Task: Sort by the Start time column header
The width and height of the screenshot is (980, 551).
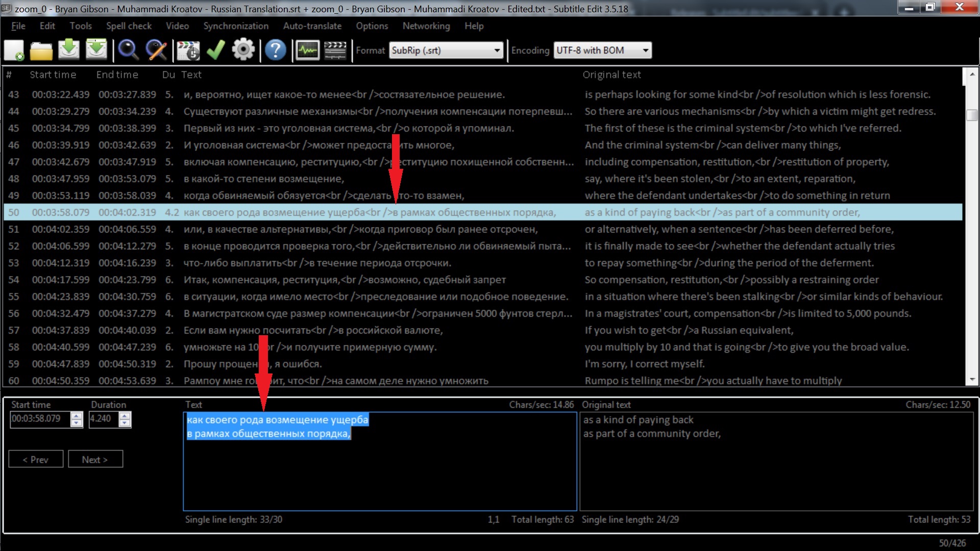Action: point(53,74)
